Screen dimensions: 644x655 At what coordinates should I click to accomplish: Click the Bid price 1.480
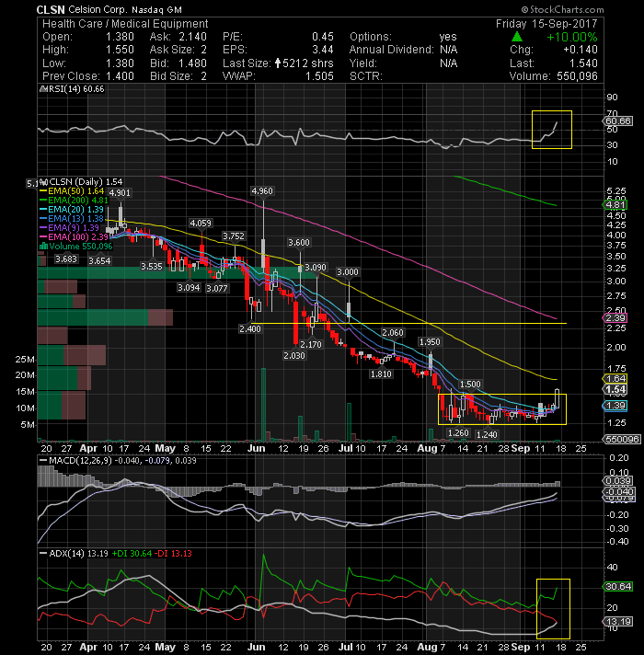pos(192,63)
